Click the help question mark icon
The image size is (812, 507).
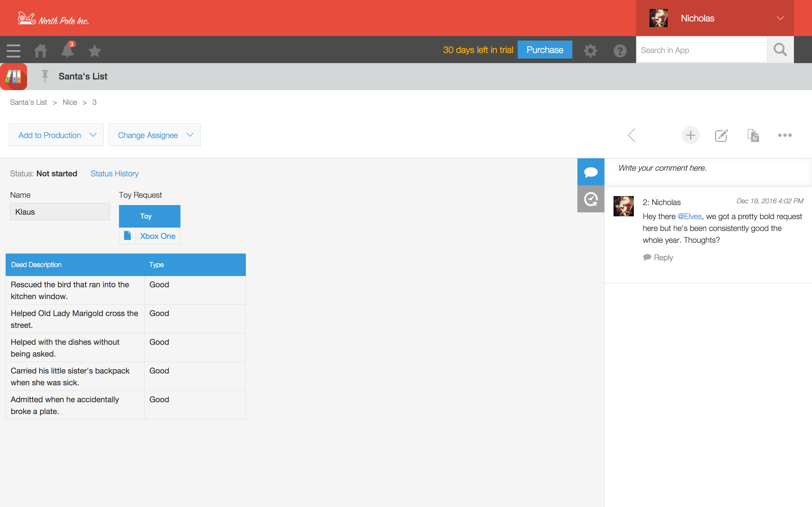tap(620, 51)
